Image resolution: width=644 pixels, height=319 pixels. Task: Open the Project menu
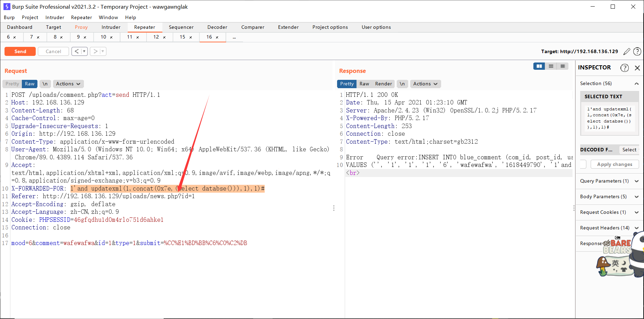coord(30,17)
